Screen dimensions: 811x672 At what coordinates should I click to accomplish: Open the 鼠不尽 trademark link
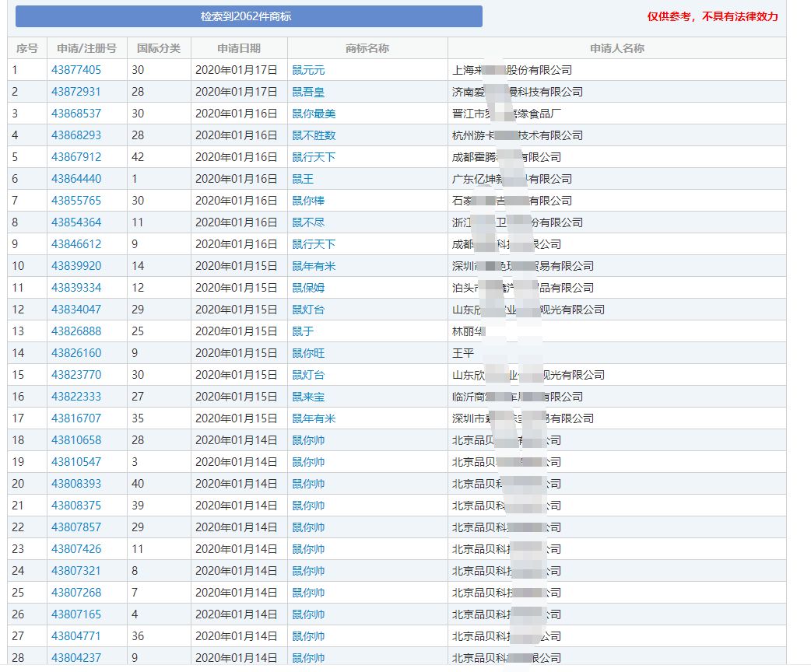click(x=308, y=222)
